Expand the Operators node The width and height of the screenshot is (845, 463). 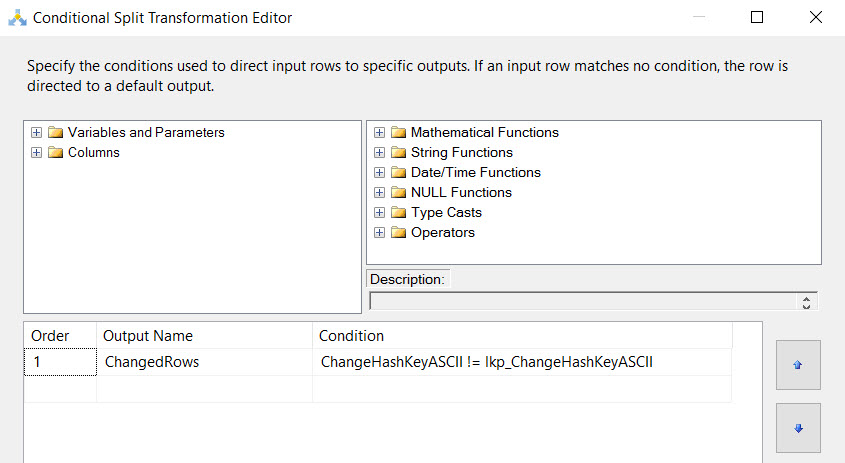coord(379,232)
